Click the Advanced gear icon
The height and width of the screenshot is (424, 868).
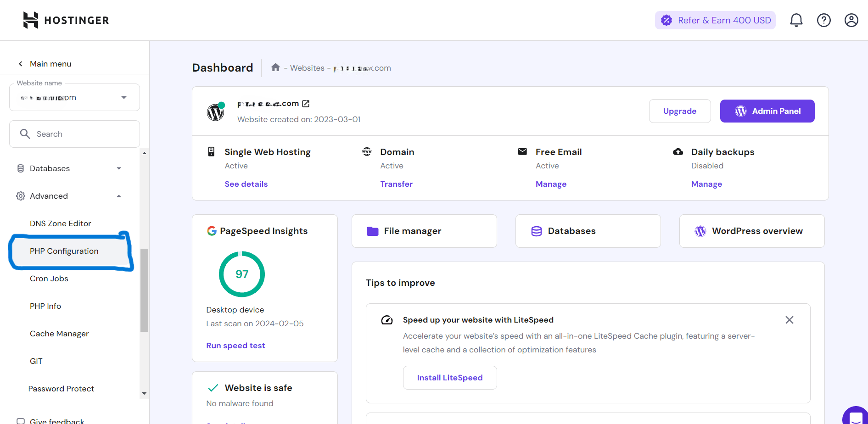click(21, 196)
